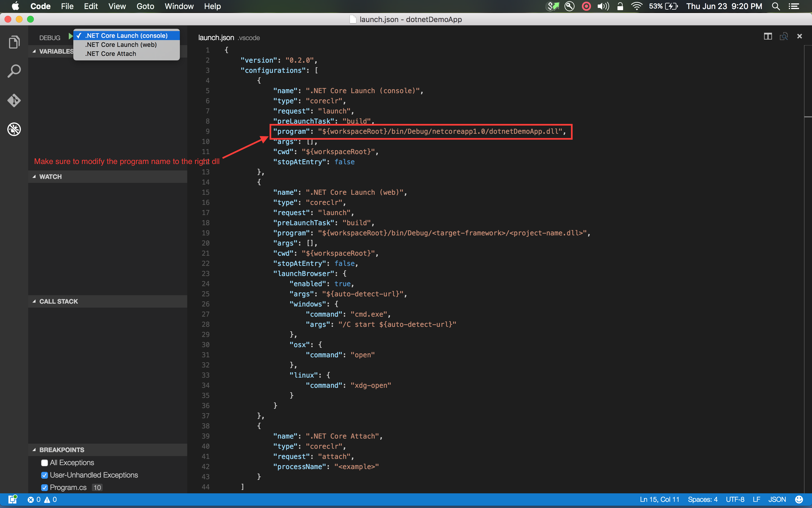
Task: Open the Explorer view in the activity bar
Action: pyautogui.click(x=14, y=42)
